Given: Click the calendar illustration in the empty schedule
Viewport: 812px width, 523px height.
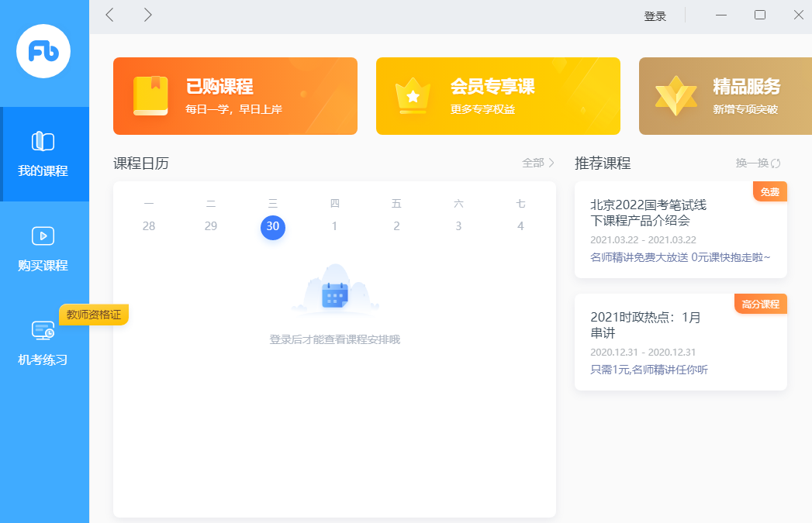Looking at the screenshot, I should pos(335,290).
